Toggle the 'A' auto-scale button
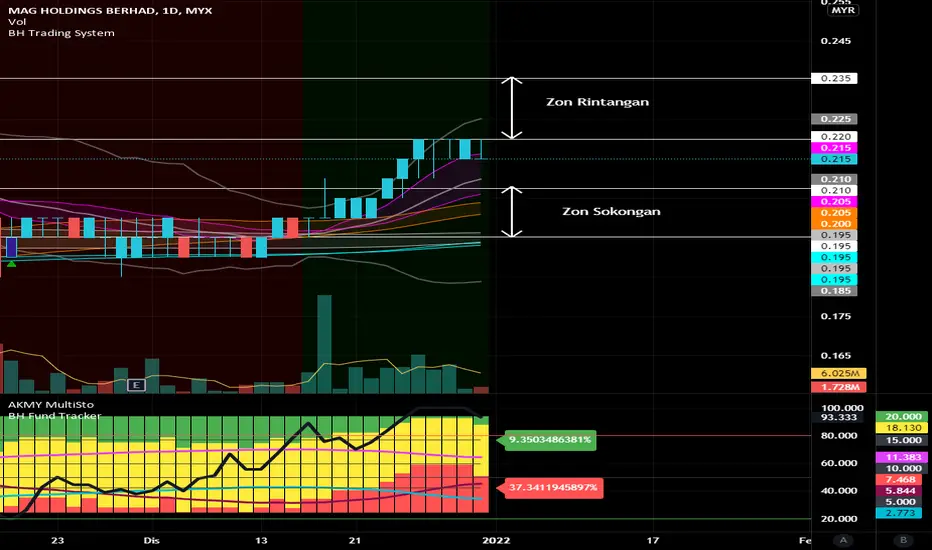Viewport: 932px width, 550px height. tap(842, 540)
